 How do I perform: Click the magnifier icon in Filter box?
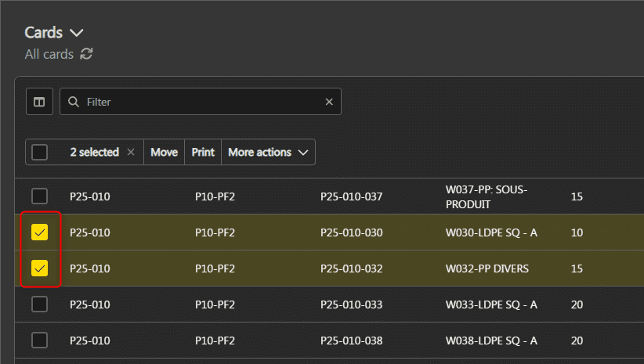(x=74, y=102)
